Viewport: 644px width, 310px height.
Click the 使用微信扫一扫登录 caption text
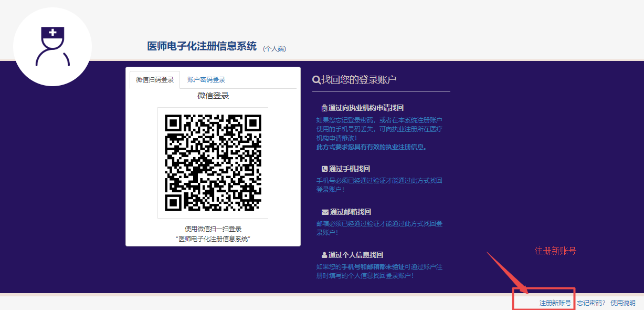point(213,229)
